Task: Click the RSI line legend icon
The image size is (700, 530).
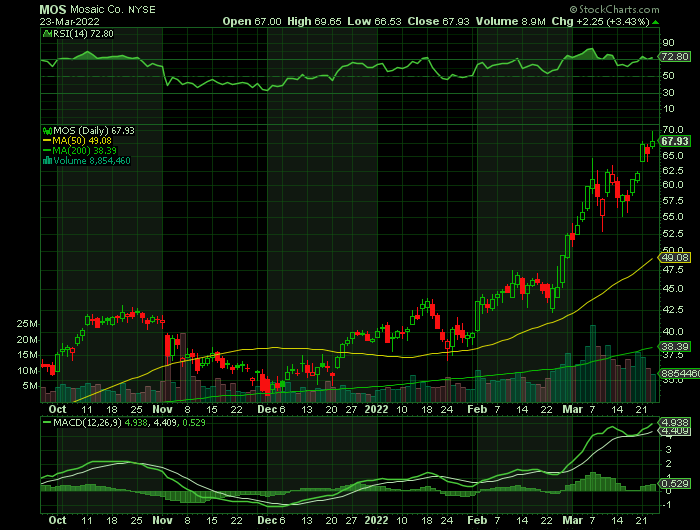Action: (47, 33)
